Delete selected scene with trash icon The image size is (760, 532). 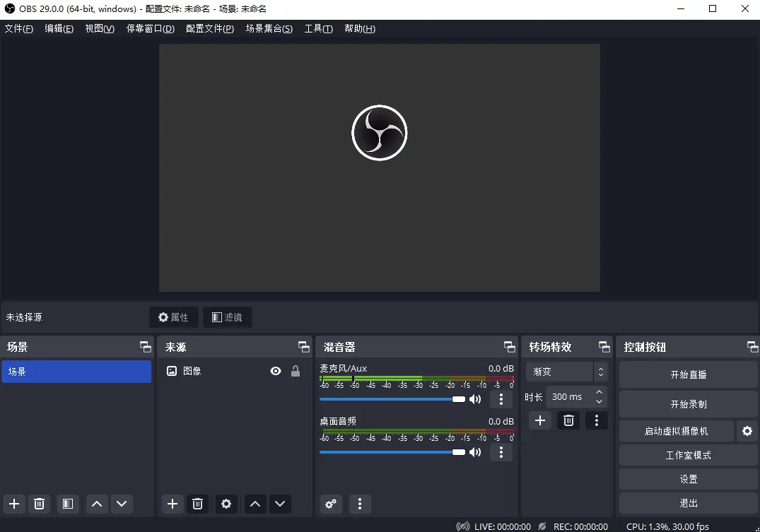[x=40, y=504]
